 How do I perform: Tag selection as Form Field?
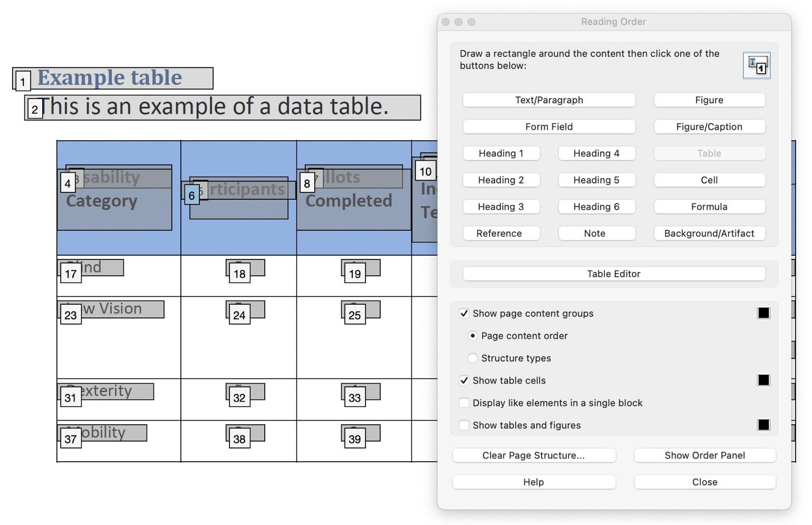click(549, 127)
